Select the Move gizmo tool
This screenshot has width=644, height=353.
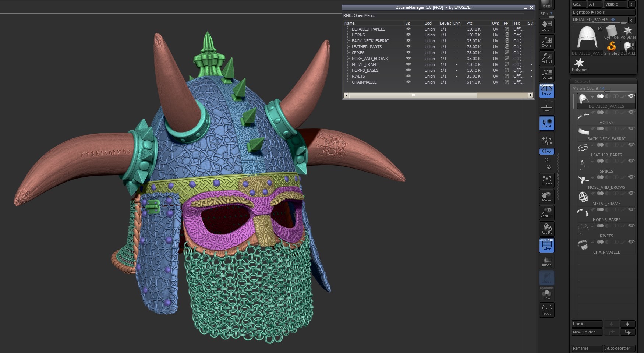(x=546, y=196)
